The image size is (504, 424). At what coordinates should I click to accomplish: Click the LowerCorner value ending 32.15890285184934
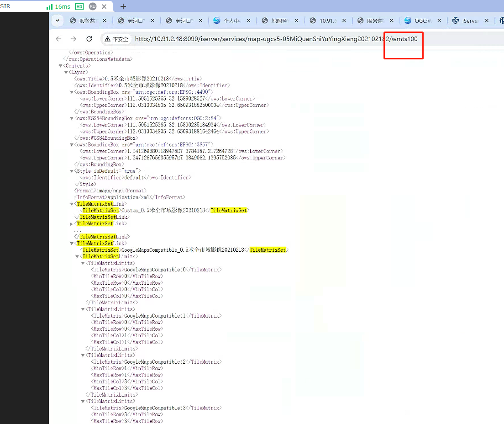coord(172,125)
